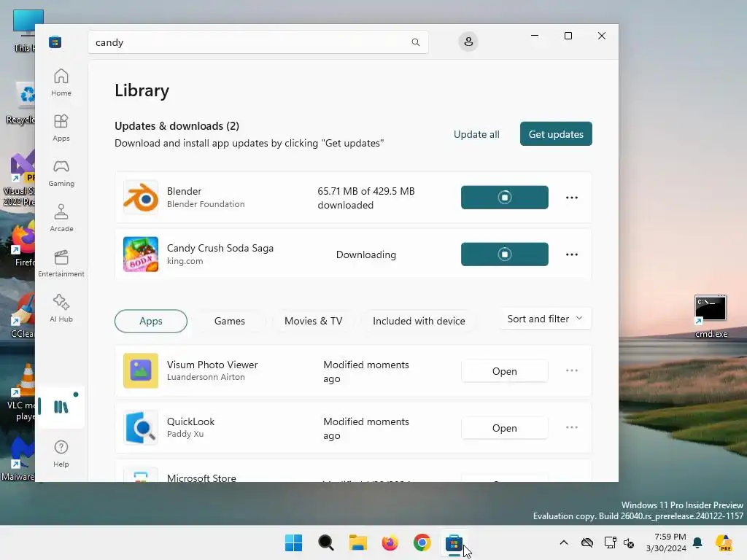Go to the Apps sidebar section
747x560 pixels.
click(61, 128)
